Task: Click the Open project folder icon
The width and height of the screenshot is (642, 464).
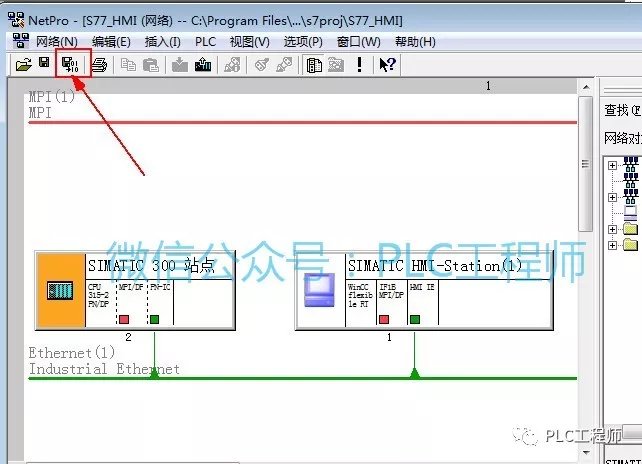Action: pyautogui.click(x=24, y=64)
